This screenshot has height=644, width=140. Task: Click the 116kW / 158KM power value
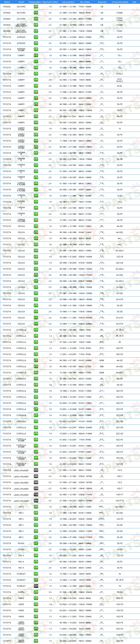pyautogui.click(x=85, y=159)
